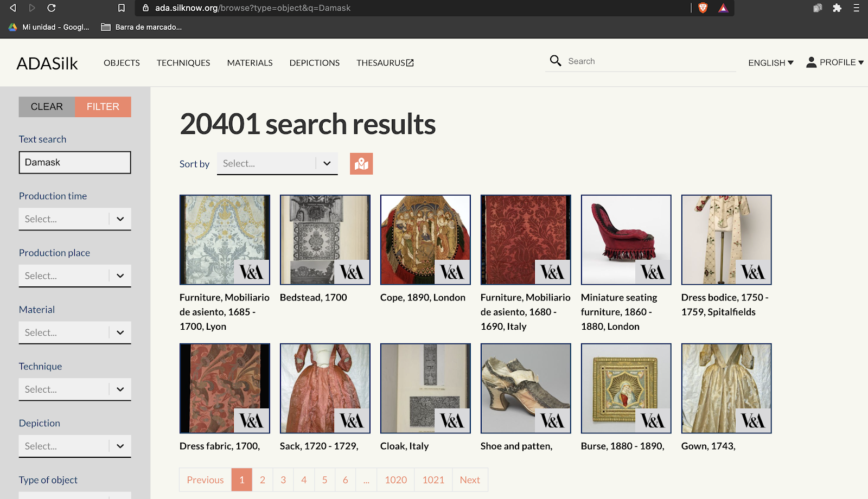Expand the Production time dropdown
The width and height of the screenshot is (868, 499).
75,219
